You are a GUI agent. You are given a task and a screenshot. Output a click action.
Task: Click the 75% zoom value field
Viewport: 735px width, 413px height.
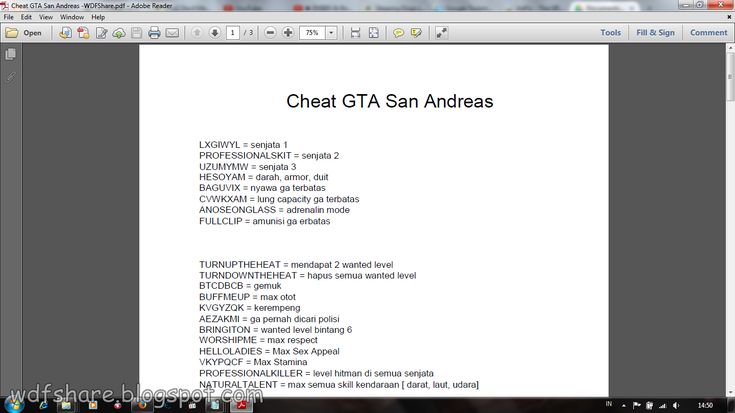(312, 33)
